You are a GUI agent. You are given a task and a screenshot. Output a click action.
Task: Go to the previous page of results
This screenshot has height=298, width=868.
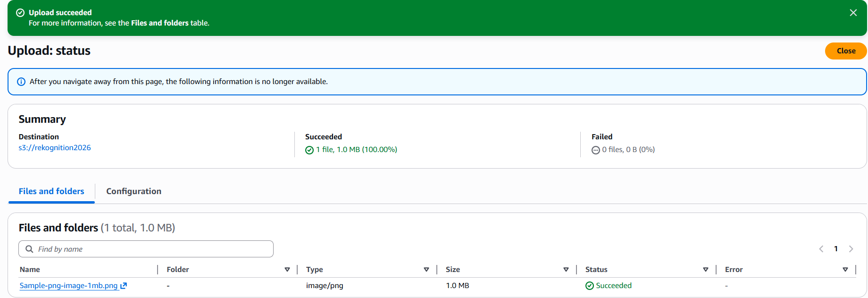coord(821,249)
